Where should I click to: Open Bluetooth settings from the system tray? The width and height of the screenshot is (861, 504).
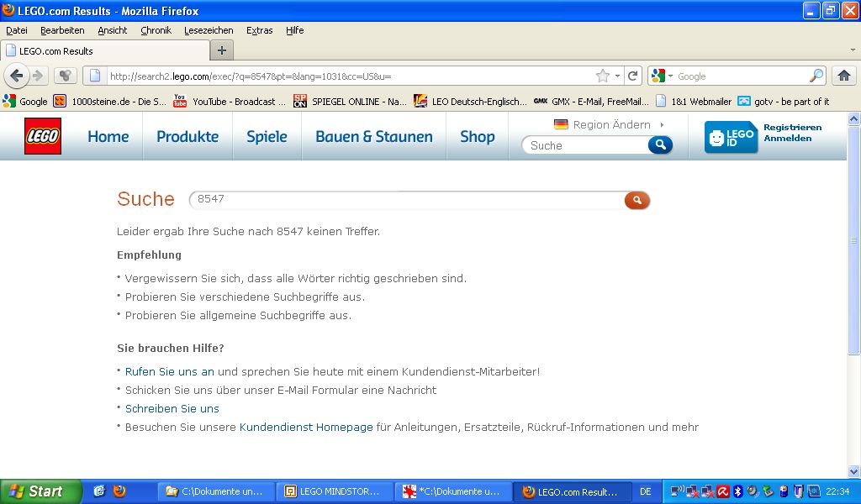pos(737,491)
